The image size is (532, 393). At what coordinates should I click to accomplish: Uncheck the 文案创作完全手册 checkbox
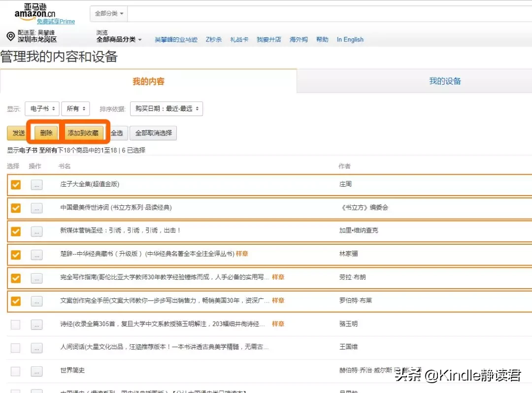(x=15, y=300)
